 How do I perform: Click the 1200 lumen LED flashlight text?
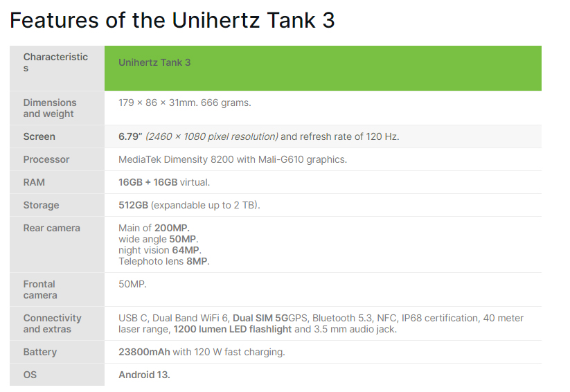[233, 329]
